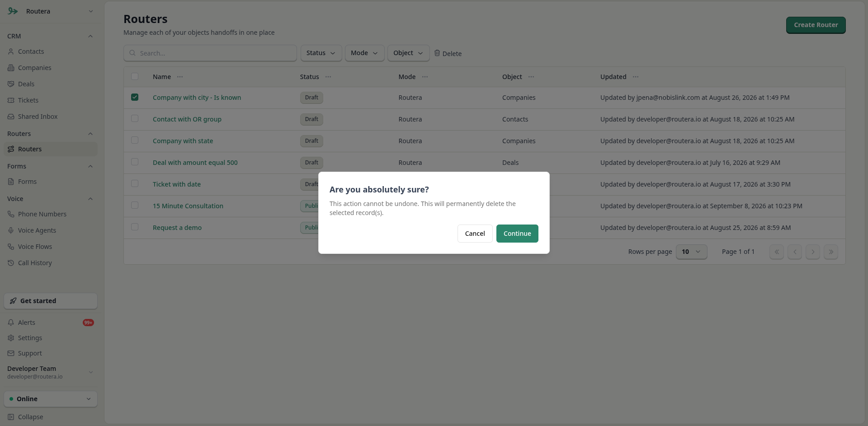Viewport: 868px width, 426px height.
Task: Open the Status column options dots
Action: pyautogui.click(x=328, y=77)
